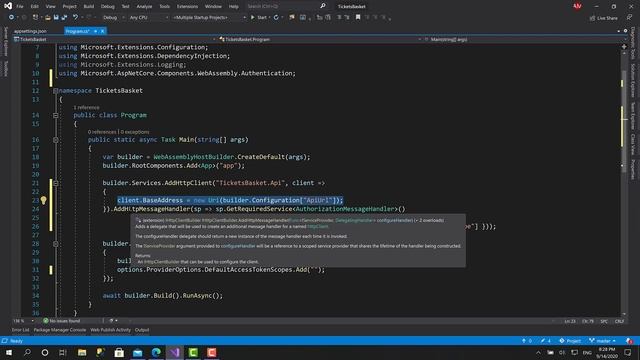Save the current file with the Save icon
The image size is (640, 360).
[x=56, y=18]
